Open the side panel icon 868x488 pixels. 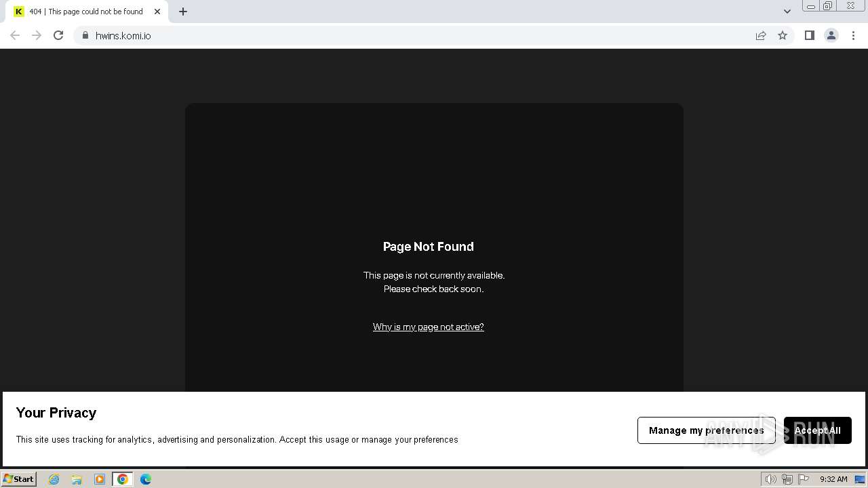809,35
